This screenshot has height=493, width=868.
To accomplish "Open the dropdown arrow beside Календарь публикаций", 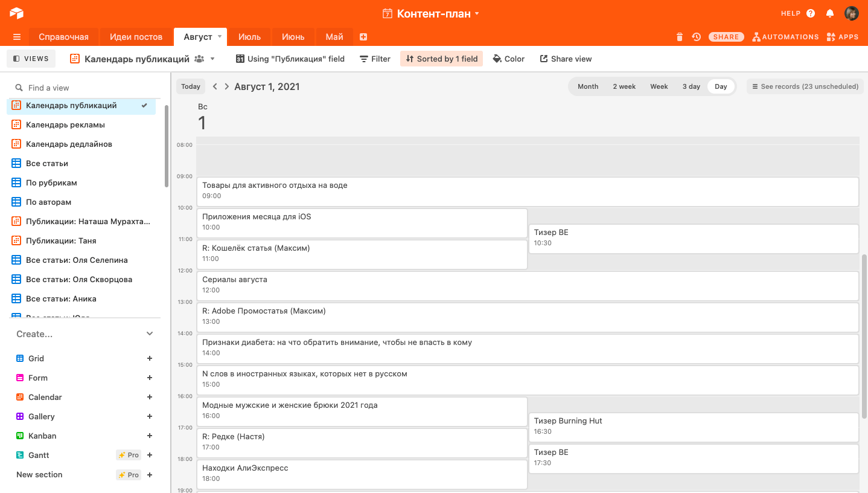I will point(212,59).
